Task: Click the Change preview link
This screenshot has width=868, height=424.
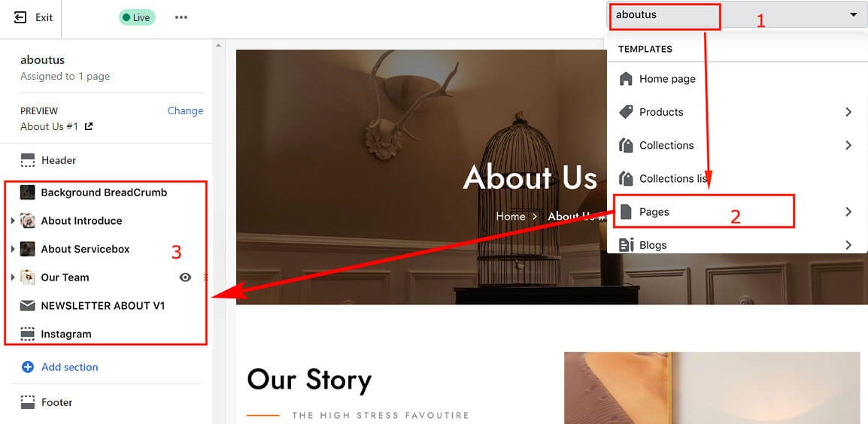Action: tap(186, 111)
